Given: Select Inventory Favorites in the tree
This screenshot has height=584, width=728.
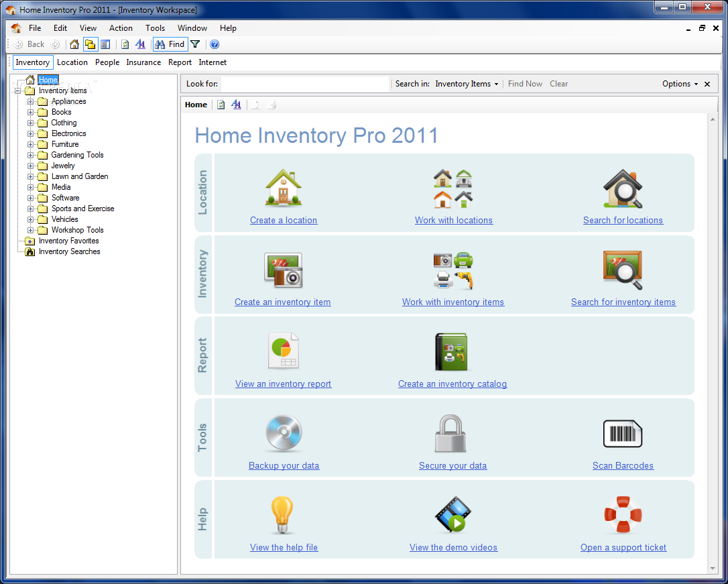Looking at the screenshot, I should click(69, 241).
